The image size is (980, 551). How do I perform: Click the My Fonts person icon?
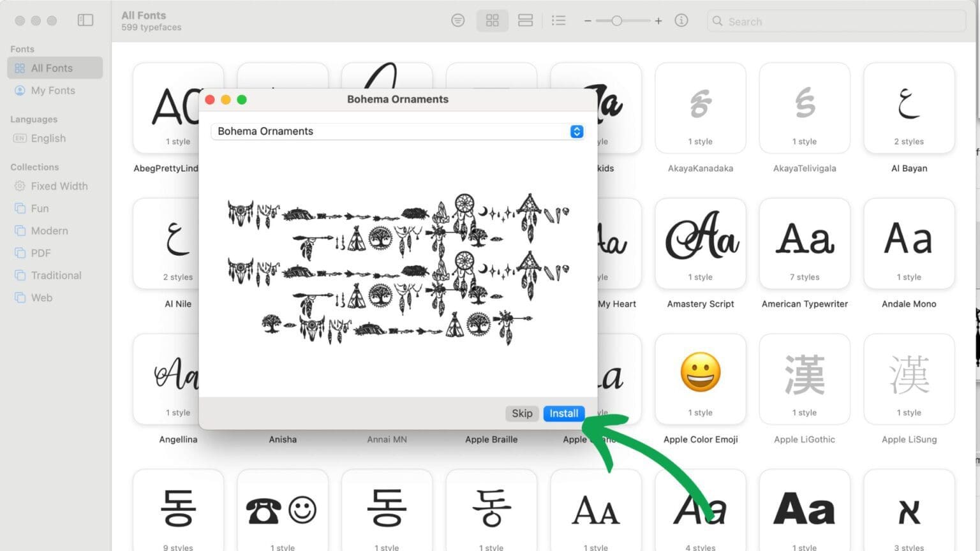pos(20,91)
